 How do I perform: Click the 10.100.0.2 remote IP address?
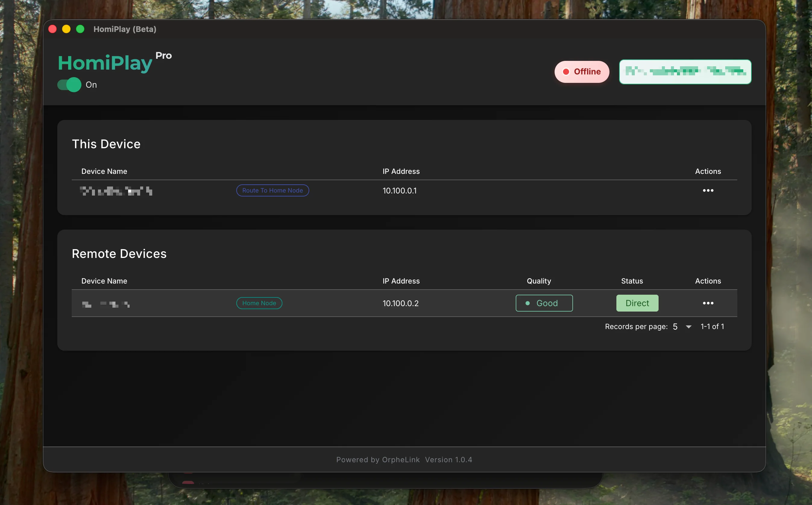pyautogui.click(x=401, y=304)
